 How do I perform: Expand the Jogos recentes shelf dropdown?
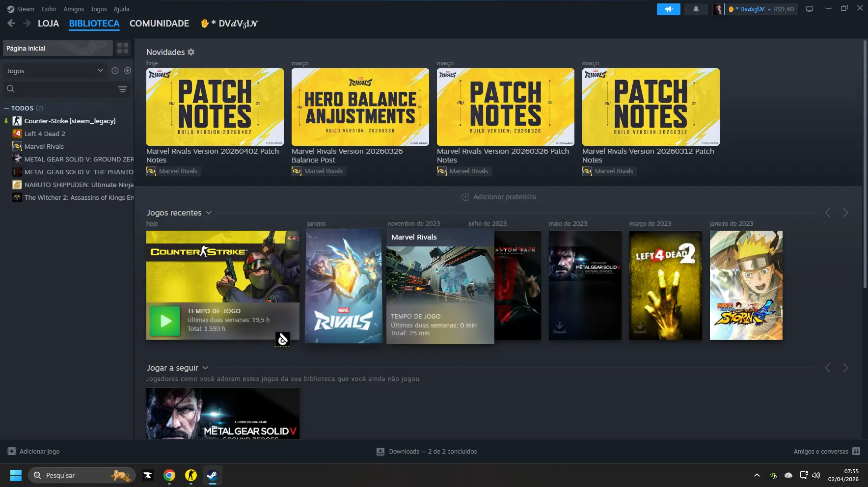[209, 213]
